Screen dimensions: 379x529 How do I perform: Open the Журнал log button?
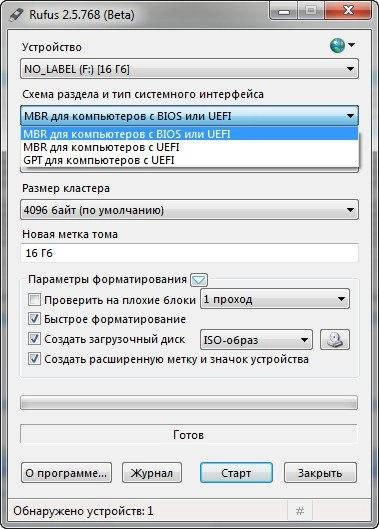pos(152,473)
